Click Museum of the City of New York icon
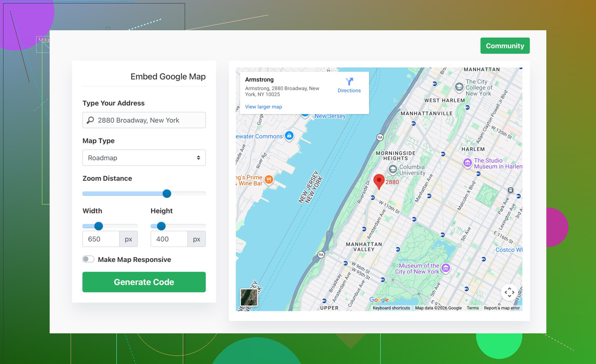Viewport: 596px width, 364px height. 446,268
